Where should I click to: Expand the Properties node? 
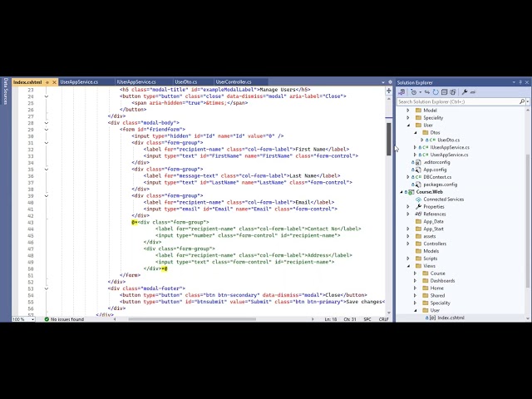(408, 207)
